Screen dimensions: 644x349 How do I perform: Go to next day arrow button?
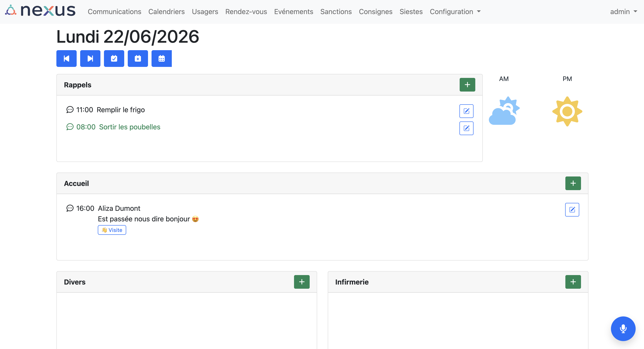[90, 59]
